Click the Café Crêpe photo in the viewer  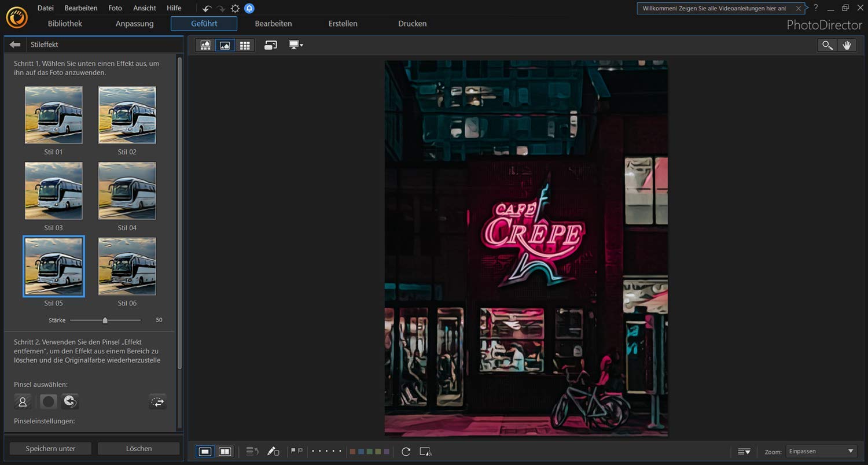click(x=526, y=248)
